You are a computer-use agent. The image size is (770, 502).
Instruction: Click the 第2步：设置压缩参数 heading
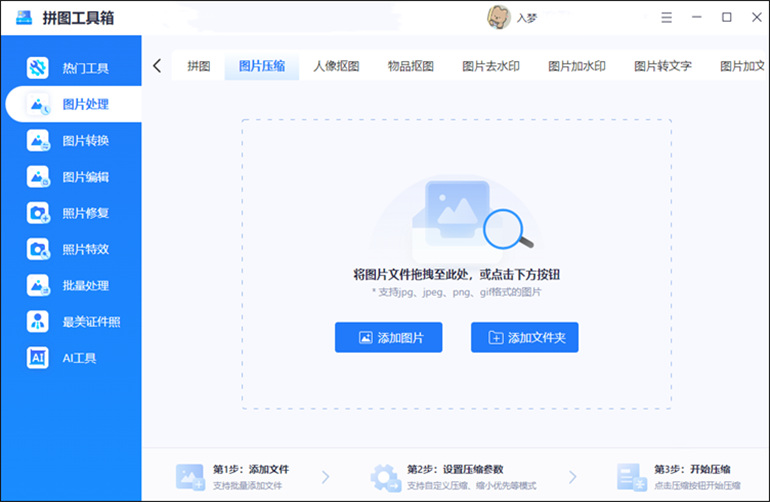[x=455, y=469]
